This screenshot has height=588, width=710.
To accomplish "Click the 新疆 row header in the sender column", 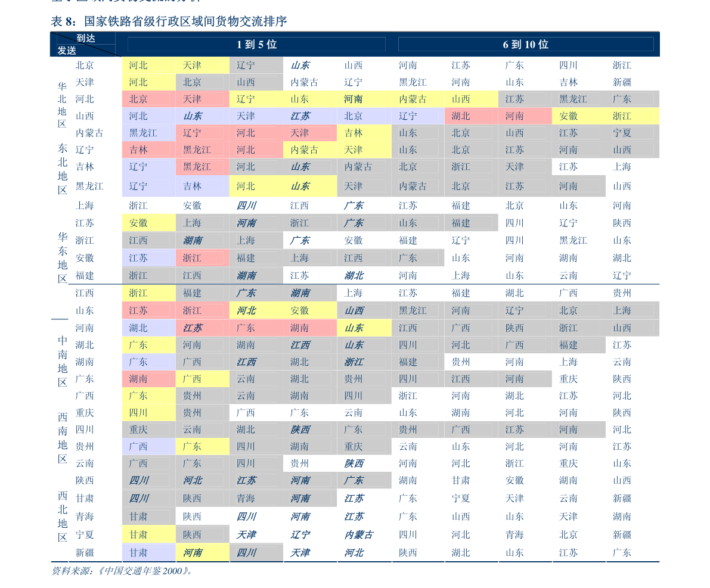I will pos(85,553).
